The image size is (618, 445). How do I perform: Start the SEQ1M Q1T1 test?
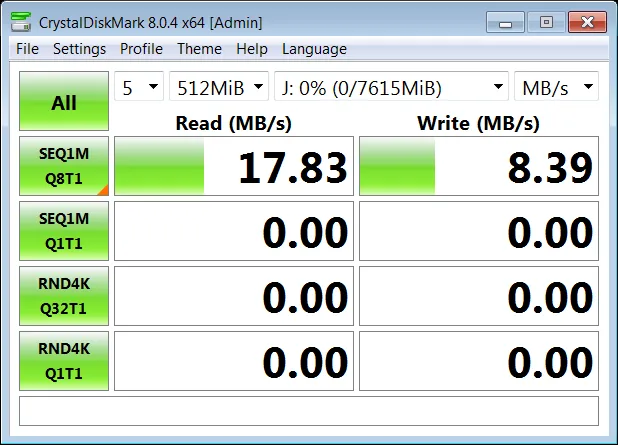(x=64, y=231)
